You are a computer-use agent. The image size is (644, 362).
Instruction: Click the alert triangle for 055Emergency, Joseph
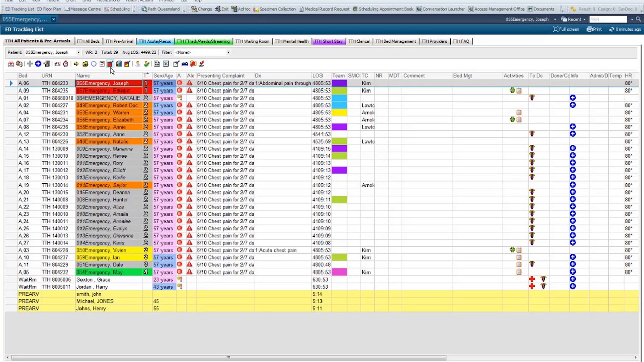(189, 83)
